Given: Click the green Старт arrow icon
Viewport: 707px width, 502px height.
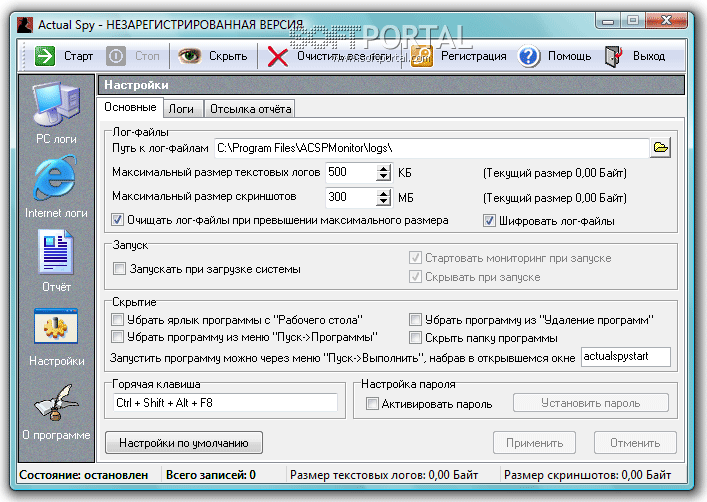Looking at the screenshot, I should 45,56.
